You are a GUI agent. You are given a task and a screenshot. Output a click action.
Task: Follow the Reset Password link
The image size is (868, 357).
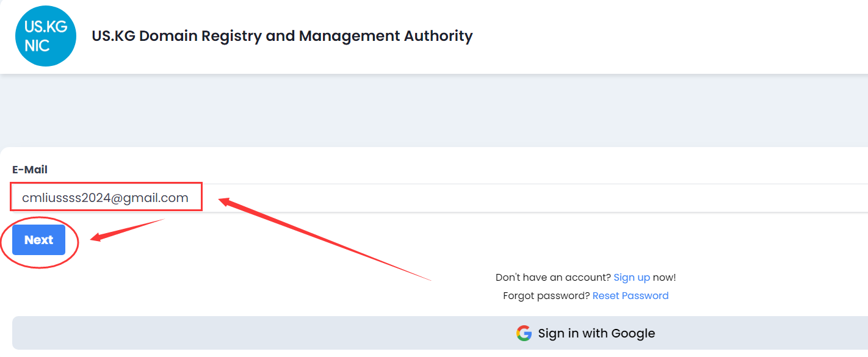click(631, 295)
